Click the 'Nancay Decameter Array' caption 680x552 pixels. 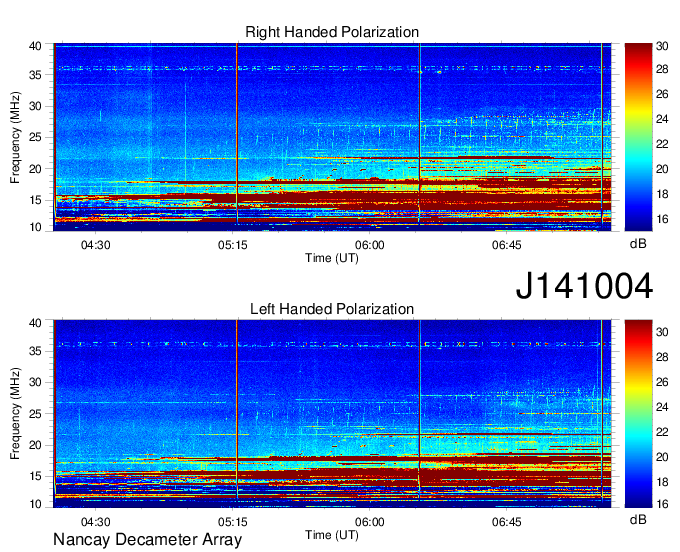pos(147,540)
